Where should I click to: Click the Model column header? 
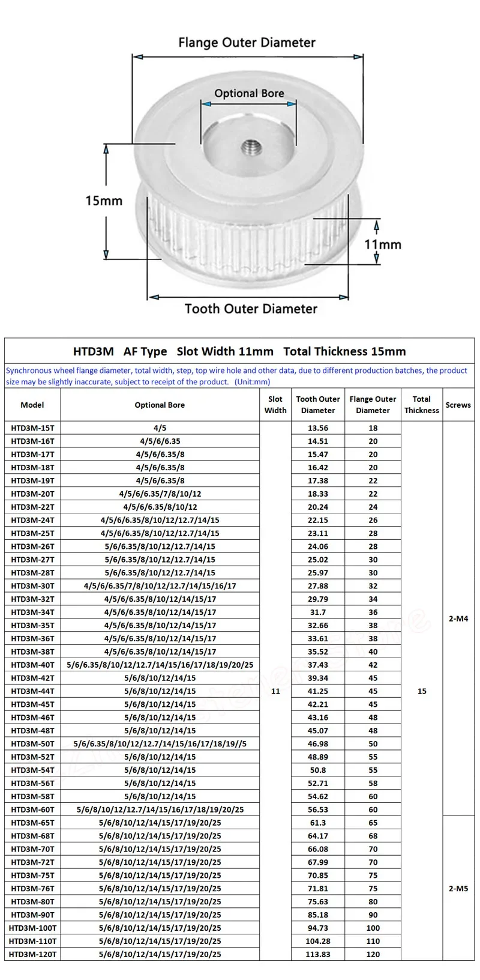point(32,405)
